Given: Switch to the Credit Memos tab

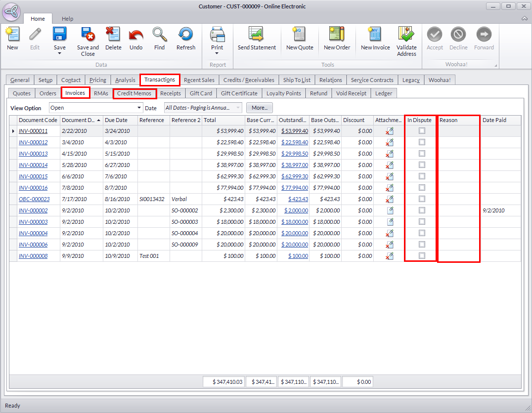Looking at the screenshot, I should pyautogui.click(x=134, y=93).
